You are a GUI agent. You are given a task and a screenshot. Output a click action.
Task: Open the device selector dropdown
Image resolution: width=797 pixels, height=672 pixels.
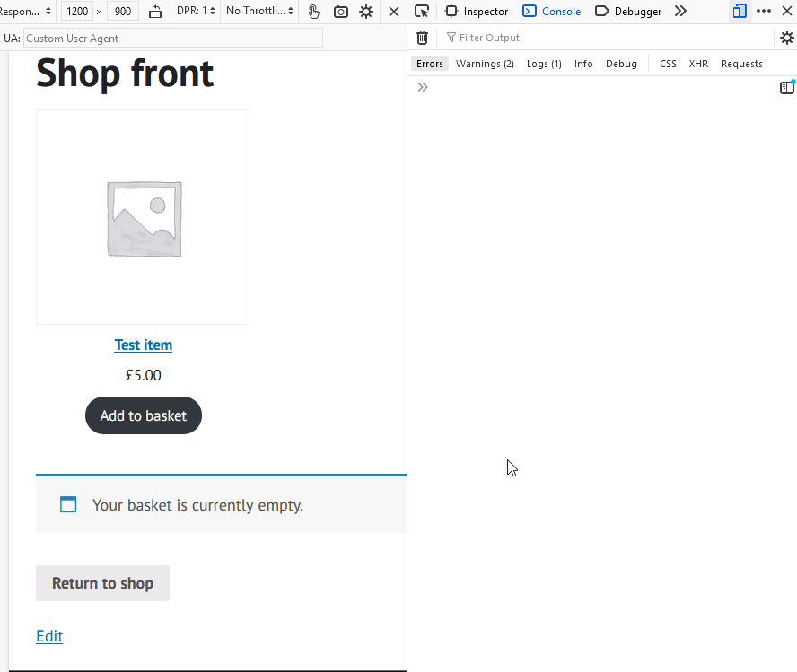point(25,11)
